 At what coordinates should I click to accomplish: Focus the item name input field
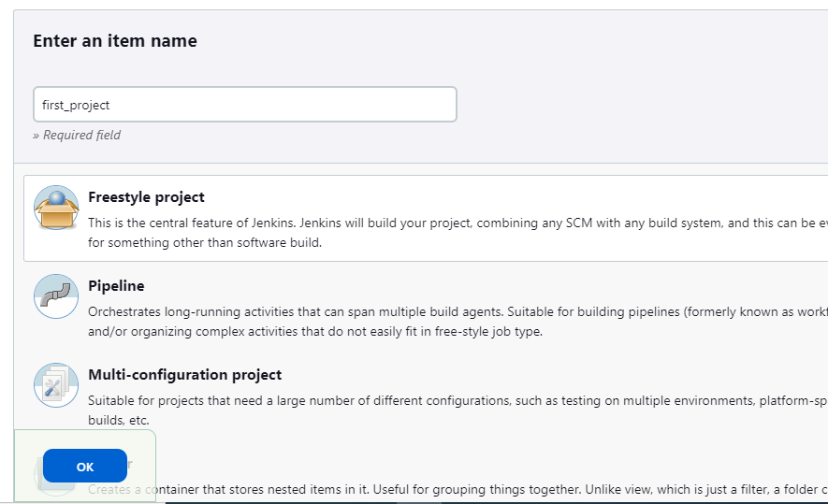coord(244,105)
